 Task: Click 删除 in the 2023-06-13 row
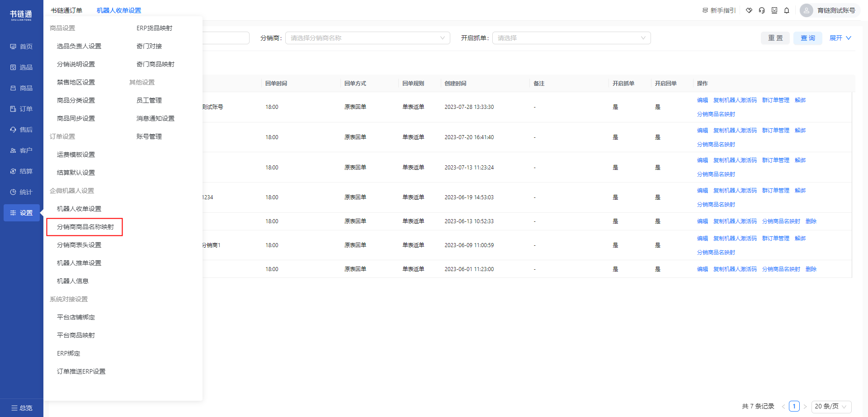coord(811,221)
